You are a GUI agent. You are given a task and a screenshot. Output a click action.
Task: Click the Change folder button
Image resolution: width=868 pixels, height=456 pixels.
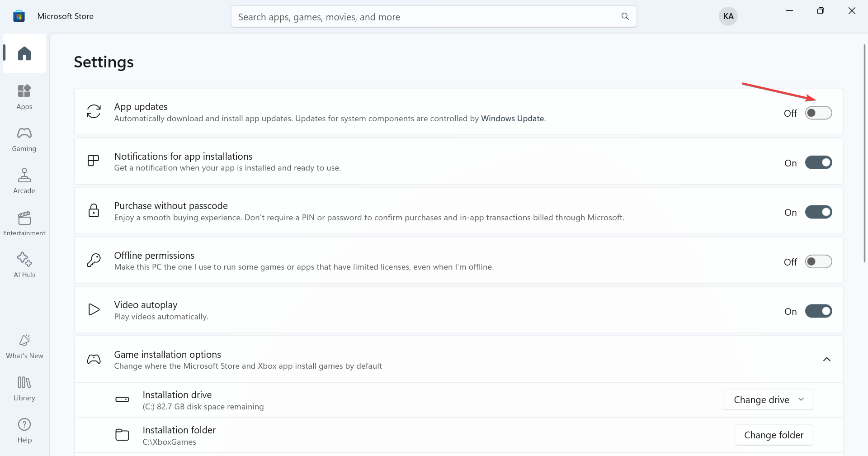click(774, 435)
